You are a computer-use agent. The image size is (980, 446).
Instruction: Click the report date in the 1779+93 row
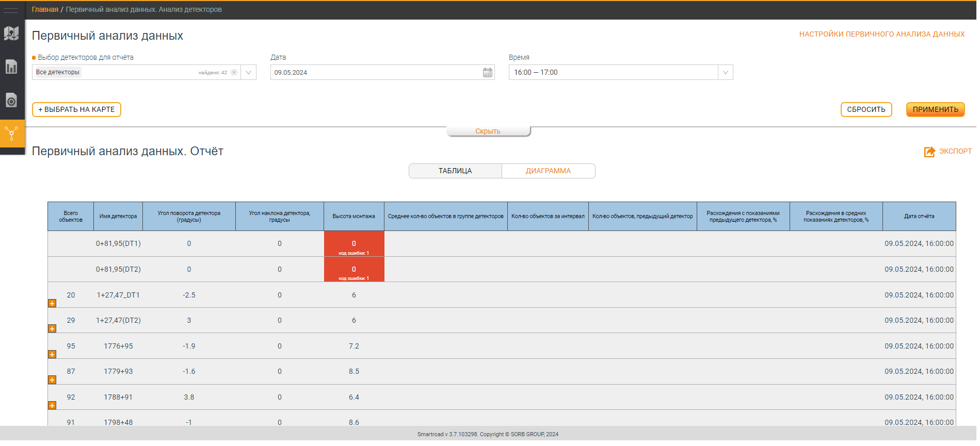[x=919, y=372]
